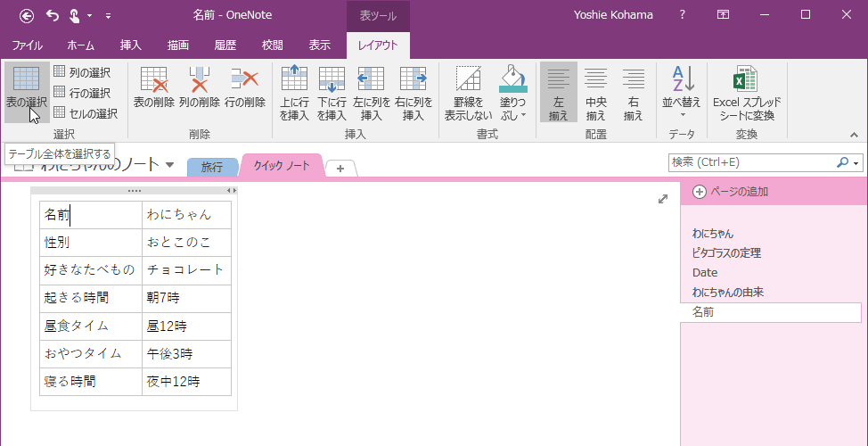Click Yoshie Kohama account name
The height and width of the screenshot is (446, 868).
click(614, 15)
